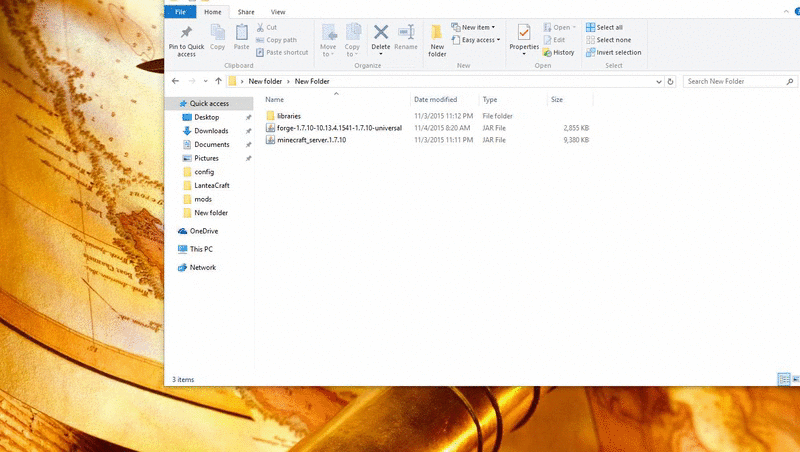Select Quick access in navigation pane
Screen dimensions: 800x452
(209, 104)
